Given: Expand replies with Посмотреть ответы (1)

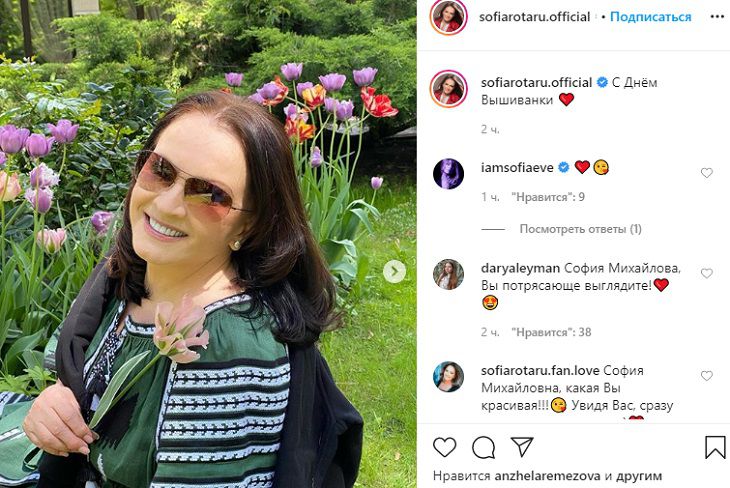Looking at the screenshot, I should point(580,229).
